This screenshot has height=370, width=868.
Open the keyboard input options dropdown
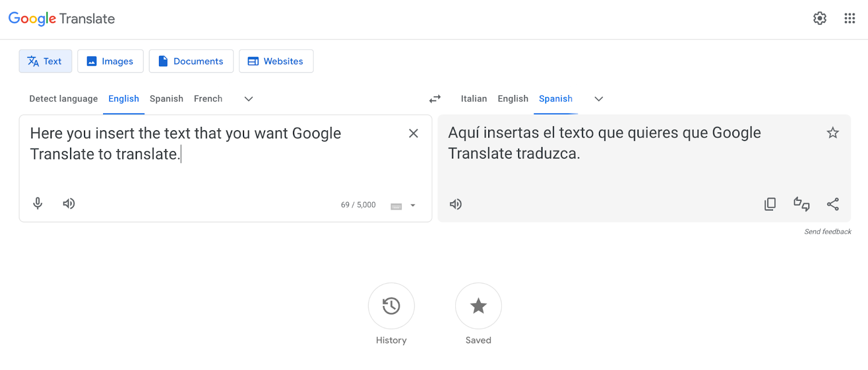tap(412, 205)
